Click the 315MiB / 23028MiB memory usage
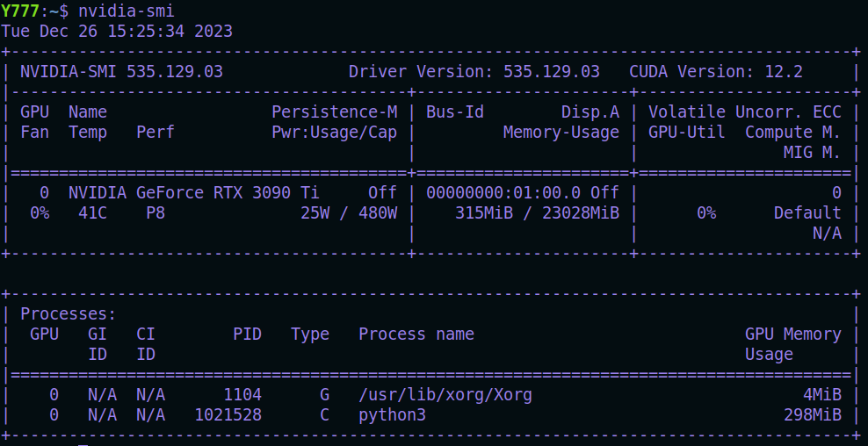 coord(537,213)
